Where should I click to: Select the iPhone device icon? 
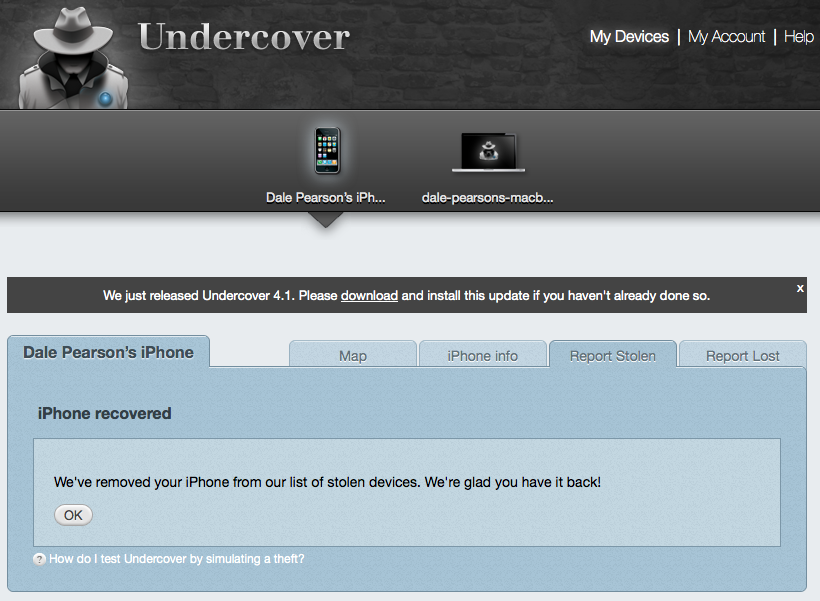tap(327, 151)
